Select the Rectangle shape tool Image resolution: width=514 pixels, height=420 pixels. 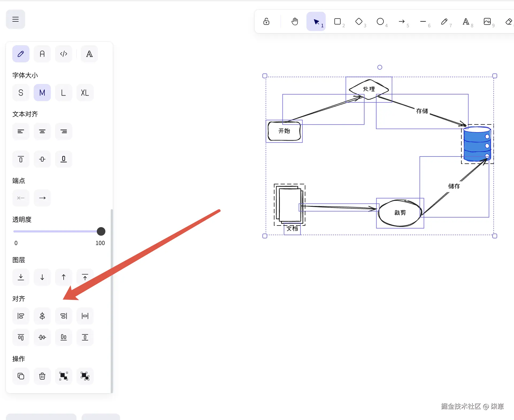coord(337,21)
